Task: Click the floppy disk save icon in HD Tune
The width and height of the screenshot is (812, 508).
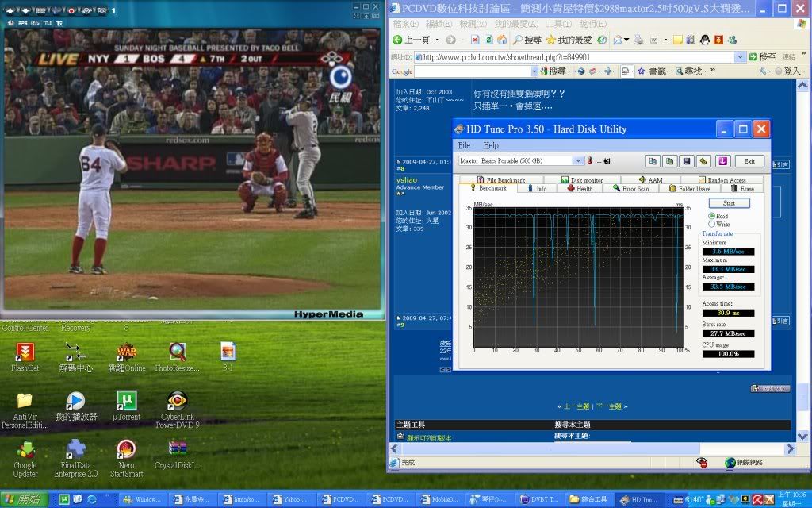Action: pos(687,161)
